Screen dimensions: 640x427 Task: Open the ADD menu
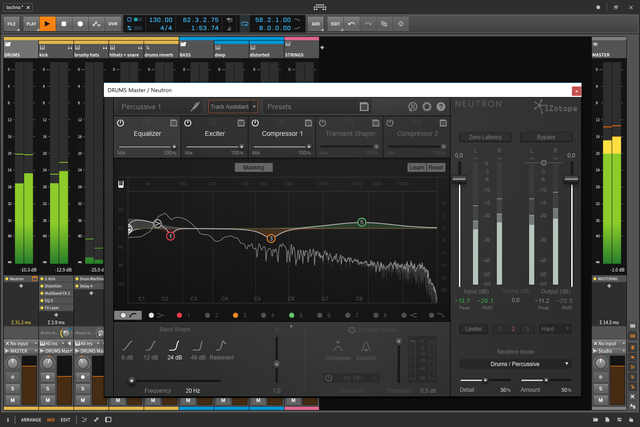click(316, 24)
